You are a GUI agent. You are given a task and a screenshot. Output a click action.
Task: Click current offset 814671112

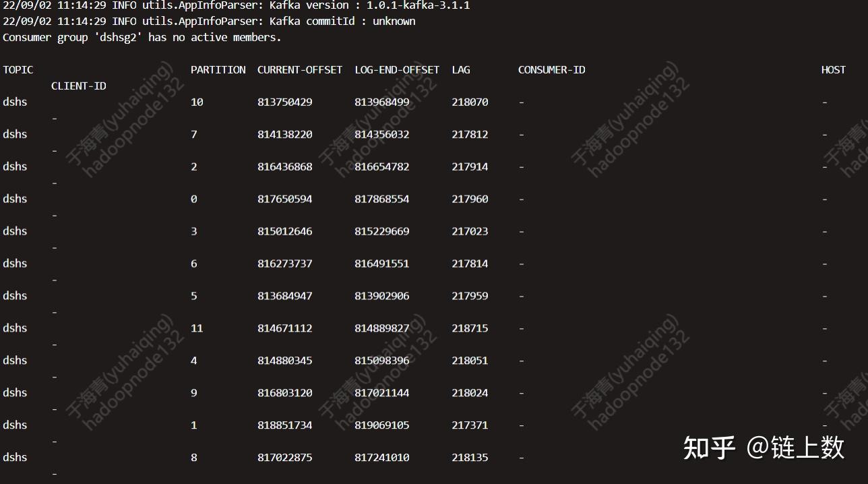pyautogui.click(x=285, y=328)
